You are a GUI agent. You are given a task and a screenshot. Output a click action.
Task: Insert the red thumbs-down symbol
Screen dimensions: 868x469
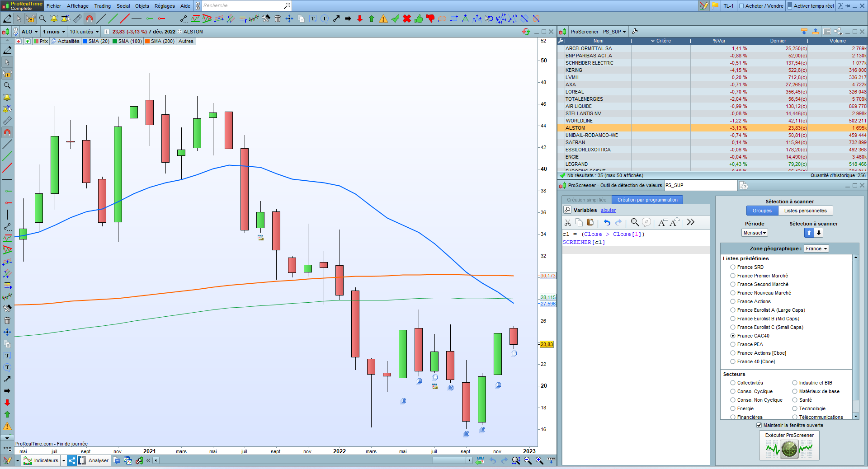coord(430,19)
